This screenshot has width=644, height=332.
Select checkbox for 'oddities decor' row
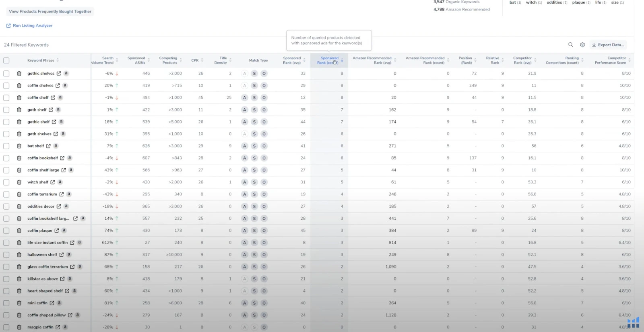pyautogui.click(x=6, y=206)
